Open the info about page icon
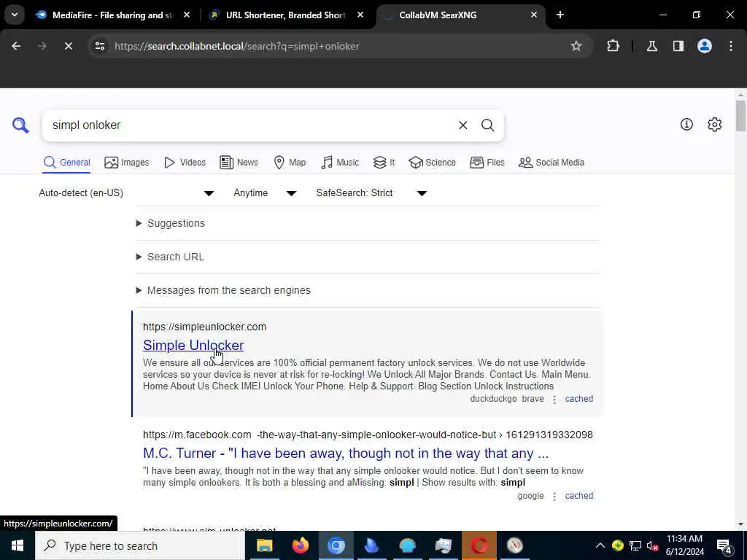 [686, 124]
